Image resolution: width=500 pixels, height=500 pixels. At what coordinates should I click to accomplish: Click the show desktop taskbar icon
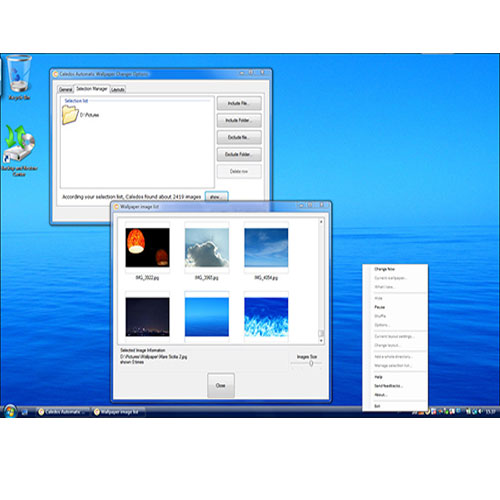pyautogui.click(x=24, y=412)
